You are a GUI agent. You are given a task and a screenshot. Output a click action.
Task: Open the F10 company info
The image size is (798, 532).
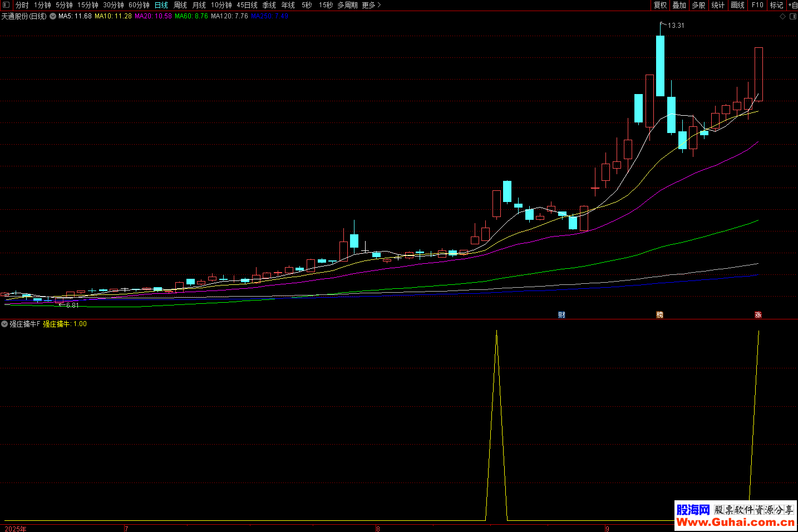(x=757, y=5)
